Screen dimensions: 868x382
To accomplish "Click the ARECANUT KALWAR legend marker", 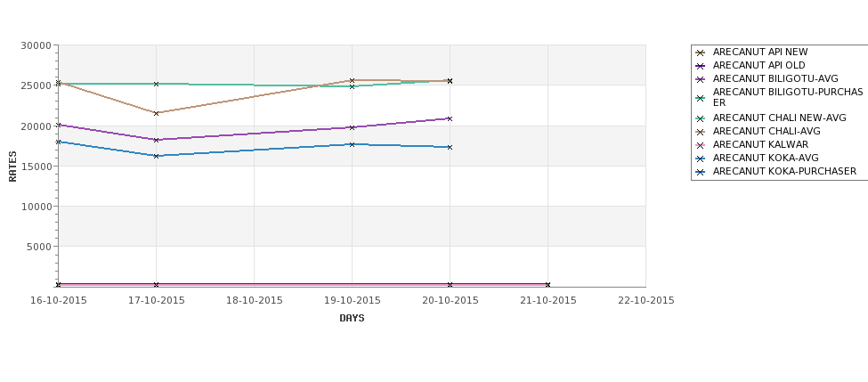I will (701, 145).
